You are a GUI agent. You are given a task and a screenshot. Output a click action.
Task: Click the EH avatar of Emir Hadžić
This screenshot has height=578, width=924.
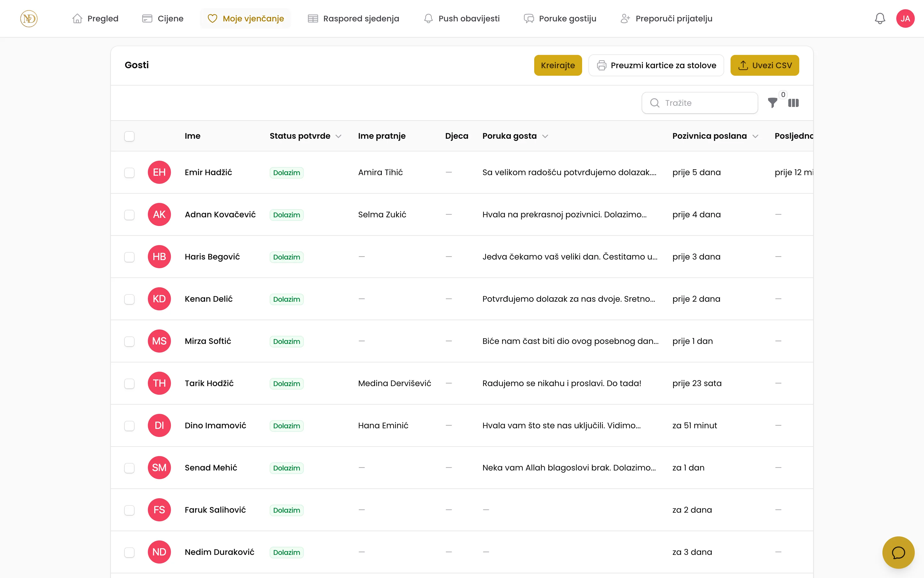coord(159,173)
